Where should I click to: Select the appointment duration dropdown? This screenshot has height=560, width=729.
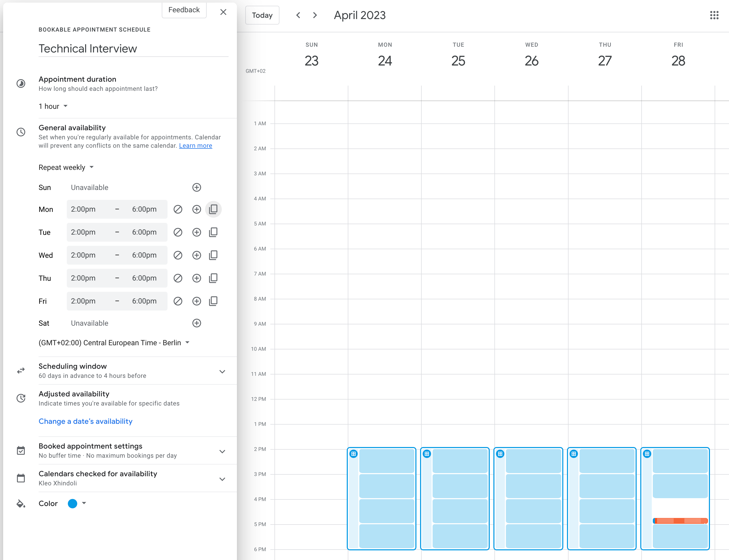(x=53, y=106)
